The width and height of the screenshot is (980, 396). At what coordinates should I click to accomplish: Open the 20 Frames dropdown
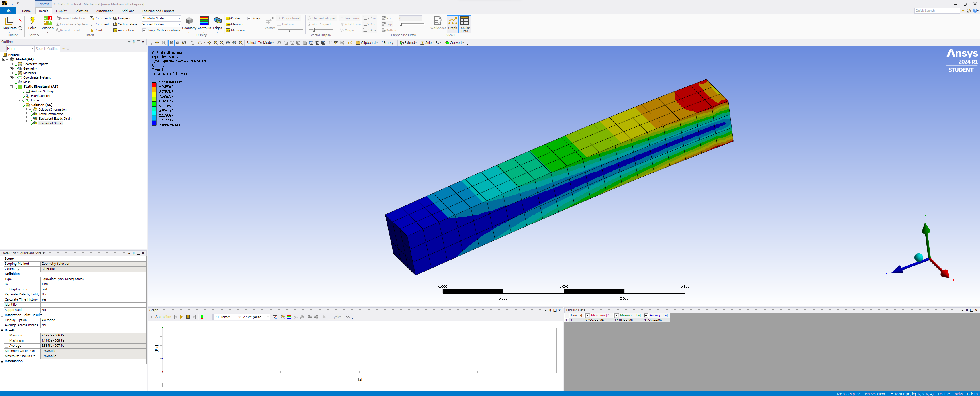pyautogui.click(x=228, y=317)
